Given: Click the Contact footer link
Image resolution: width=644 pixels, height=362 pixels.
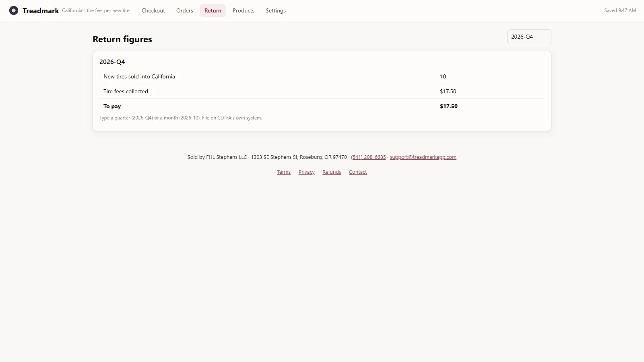Looking at the screenshot, I should [x=358, y=172].
